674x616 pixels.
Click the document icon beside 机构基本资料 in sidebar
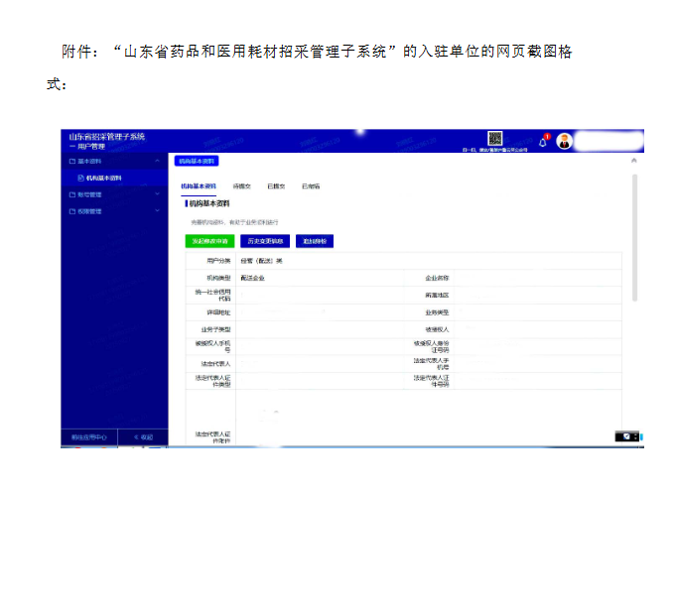pyautogui.click(x=81, y=178)
